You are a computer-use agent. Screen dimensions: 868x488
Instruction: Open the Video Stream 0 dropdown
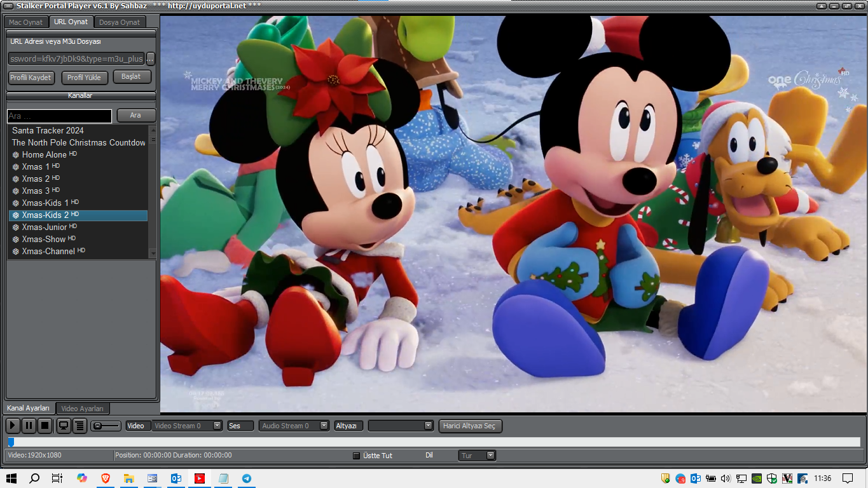[x=188, y=426]
